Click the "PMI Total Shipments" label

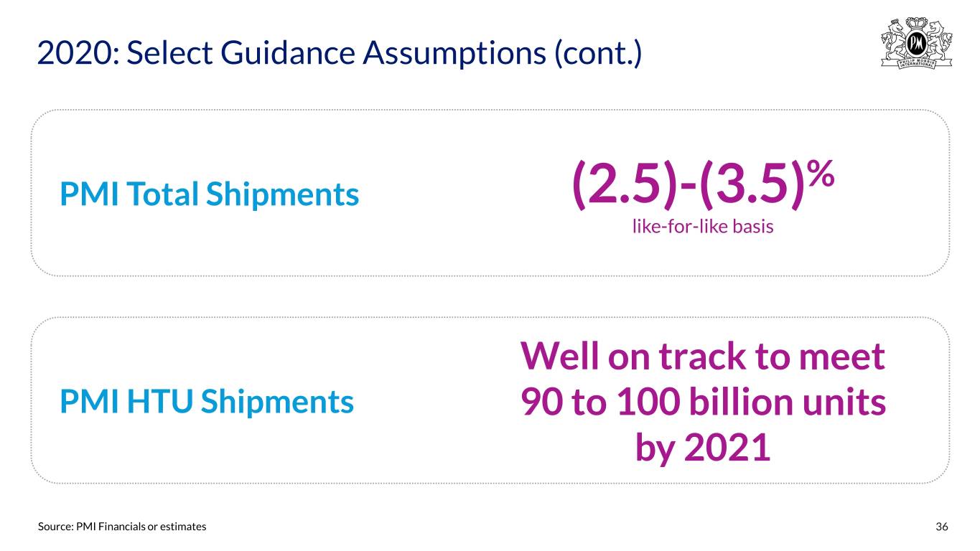pyautogui.click(x=210, y=194)
